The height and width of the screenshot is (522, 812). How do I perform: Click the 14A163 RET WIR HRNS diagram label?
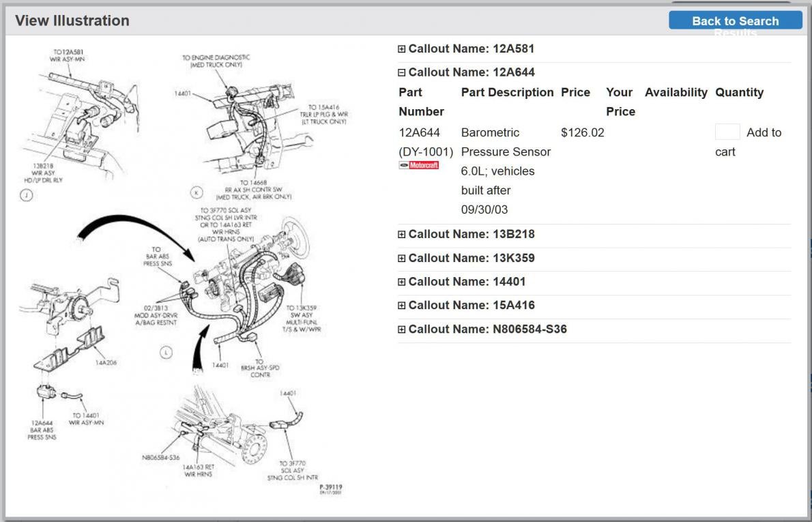[198, 471]
